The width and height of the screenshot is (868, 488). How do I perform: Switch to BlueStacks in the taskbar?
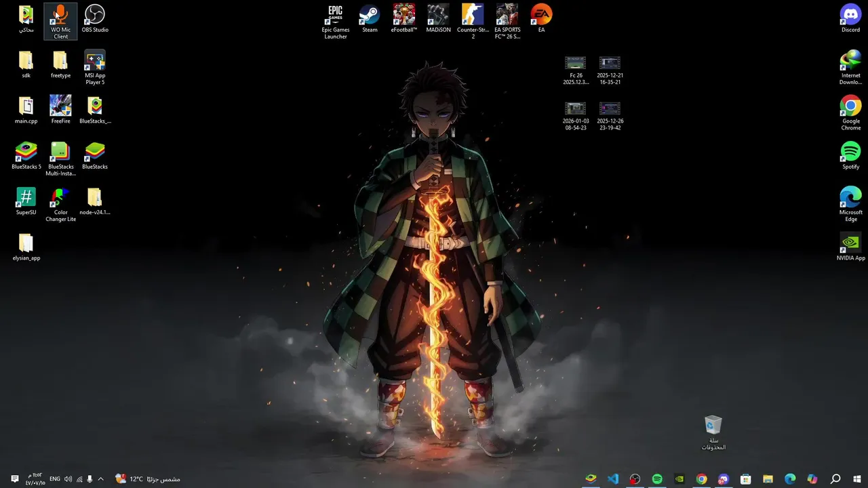(x=591, y=479)
